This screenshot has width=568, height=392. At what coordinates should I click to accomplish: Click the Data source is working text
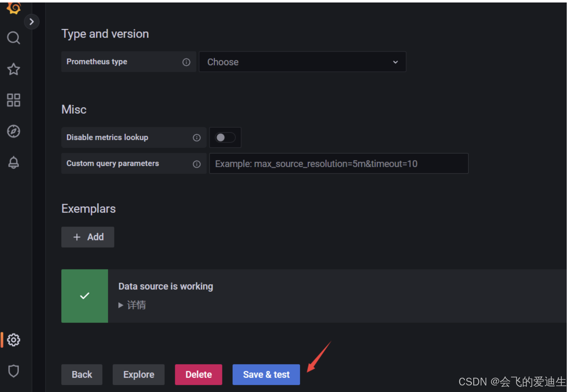(x=166, y=286)
